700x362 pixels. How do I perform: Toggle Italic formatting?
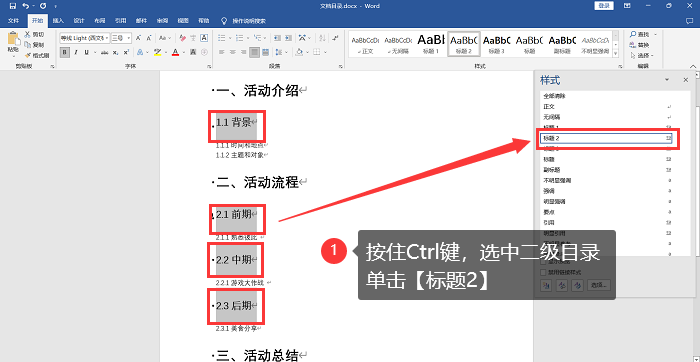coord(76,52)
